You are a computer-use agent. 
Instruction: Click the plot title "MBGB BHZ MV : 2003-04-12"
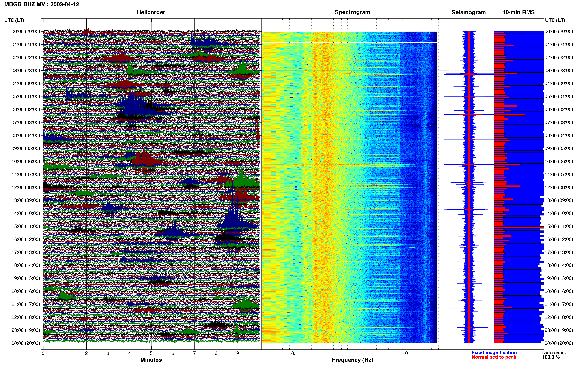pyautogui.click(x=42, y=4)
